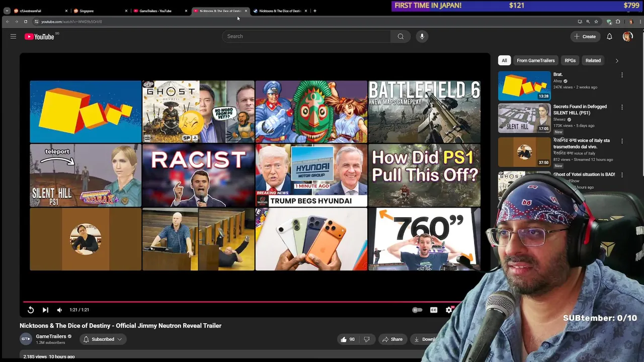The width and height of the screenshot is (644, 362).
Task: Focus the YouTube search field
Action: pos(306,36)
